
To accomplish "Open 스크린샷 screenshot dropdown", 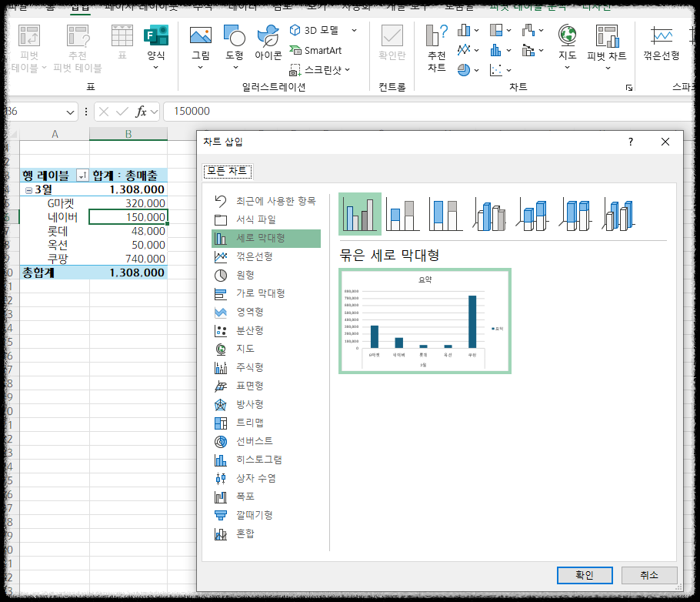I will (320, 70).
